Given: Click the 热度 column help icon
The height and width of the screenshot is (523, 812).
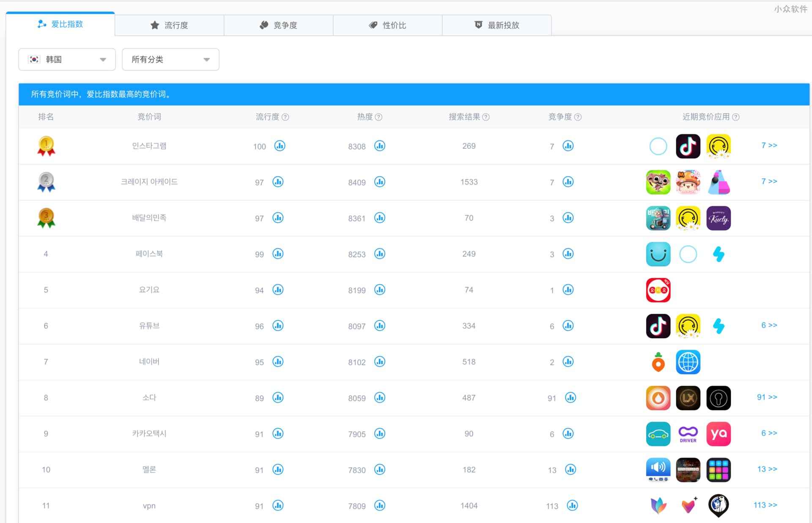Looking at the screenshot, I should [x=379, y=117].
